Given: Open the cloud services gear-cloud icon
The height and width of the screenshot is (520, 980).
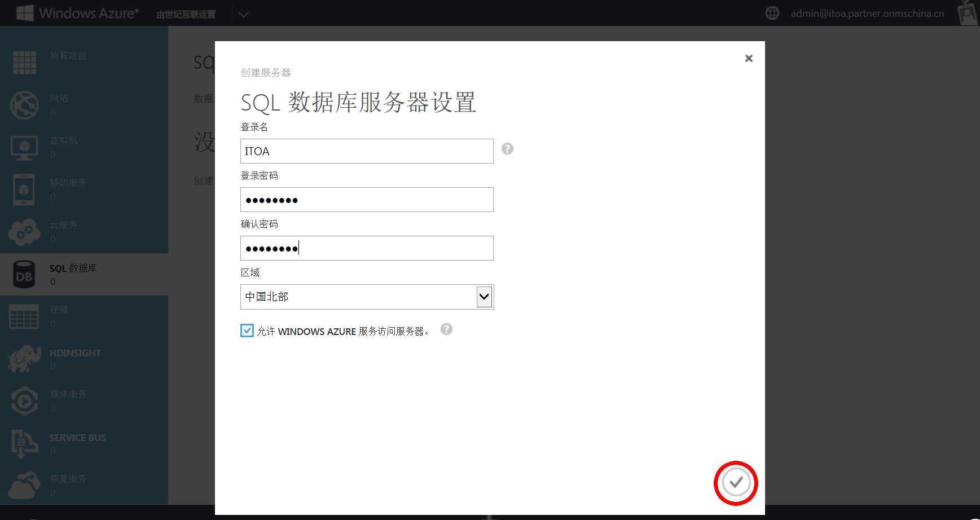Looking at the screenshot, I should point(24,232).
